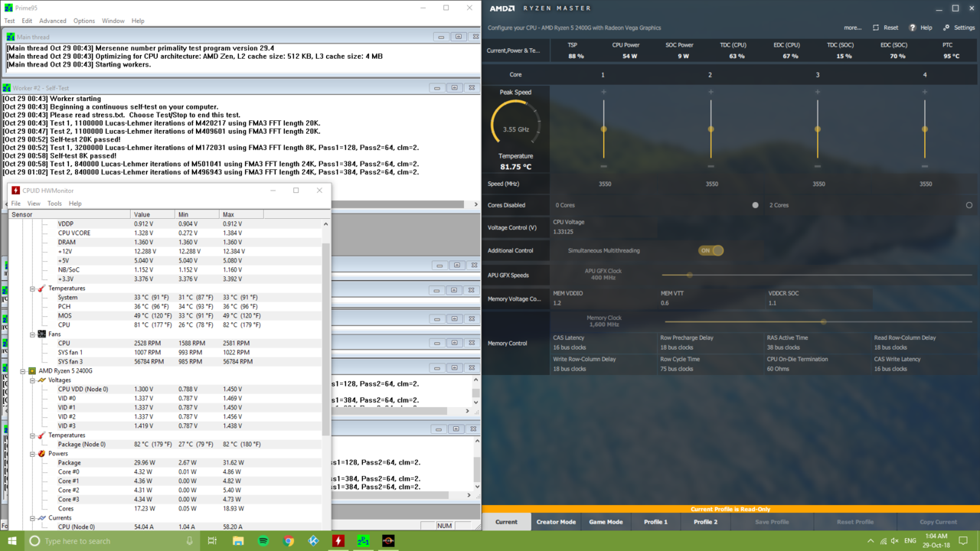The image size is (980, 551).
Task: Open Kodi from taskbar
Action: click(x=313, y=541)
